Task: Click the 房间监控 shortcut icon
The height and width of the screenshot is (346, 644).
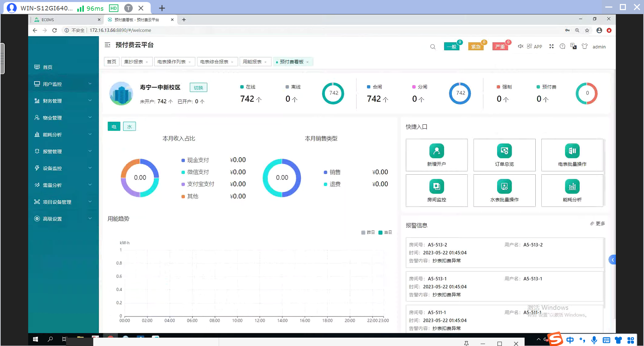Action: 437,186
